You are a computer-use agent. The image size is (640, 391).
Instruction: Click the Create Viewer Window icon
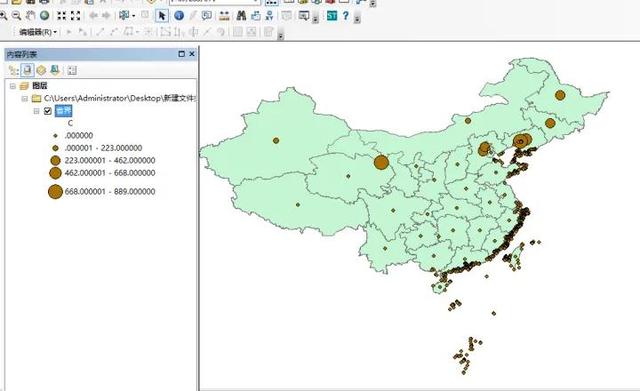click(x=303, y=16)
